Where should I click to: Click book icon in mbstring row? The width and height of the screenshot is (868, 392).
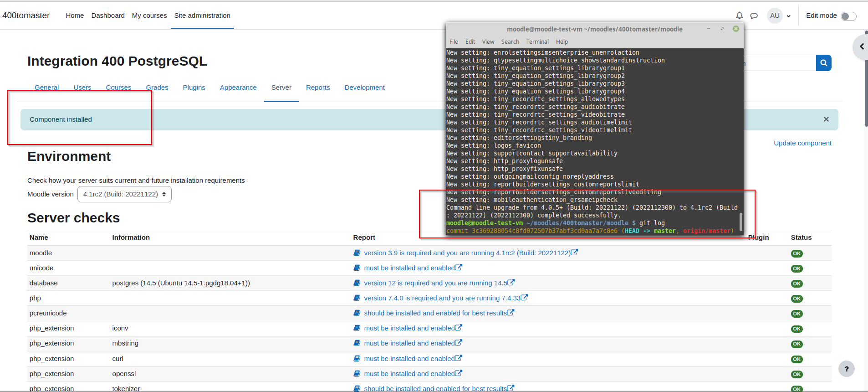click(x=357, y=343)
